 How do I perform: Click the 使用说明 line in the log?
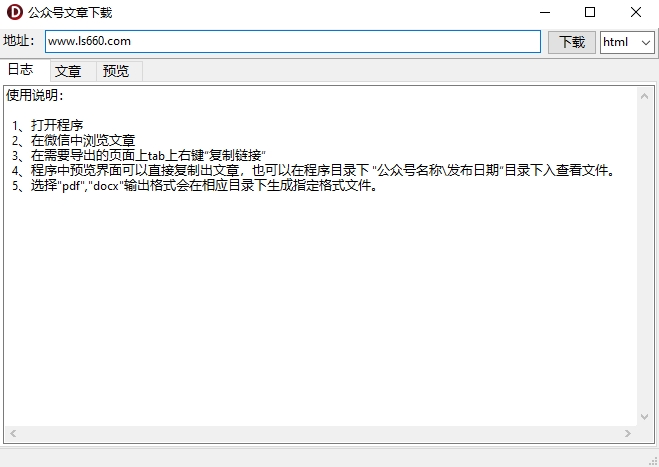click(35, 96)
